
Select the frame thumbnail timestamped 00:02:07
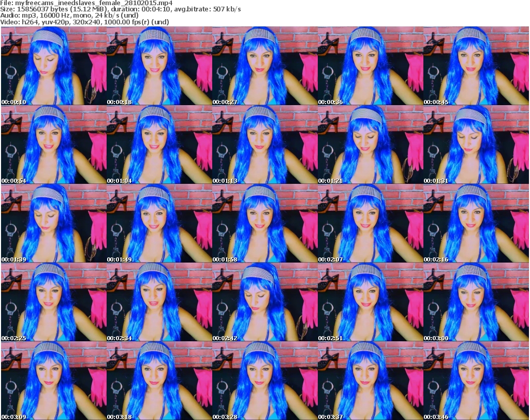(371, 224)
